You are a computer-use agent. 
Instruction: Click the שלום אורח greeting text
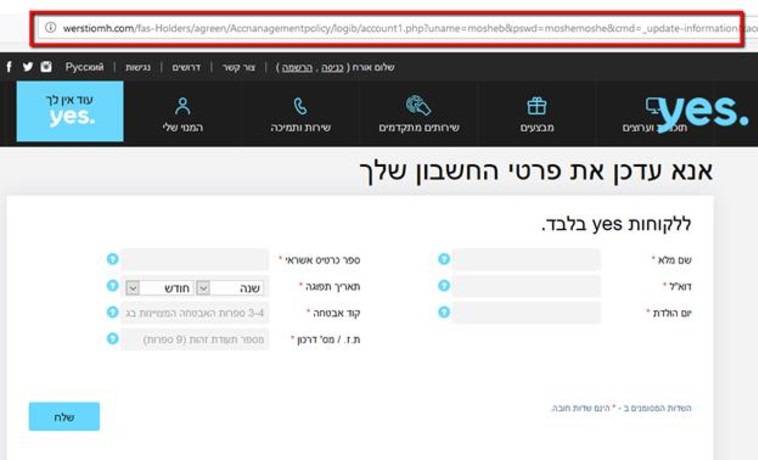click(373, 67)
